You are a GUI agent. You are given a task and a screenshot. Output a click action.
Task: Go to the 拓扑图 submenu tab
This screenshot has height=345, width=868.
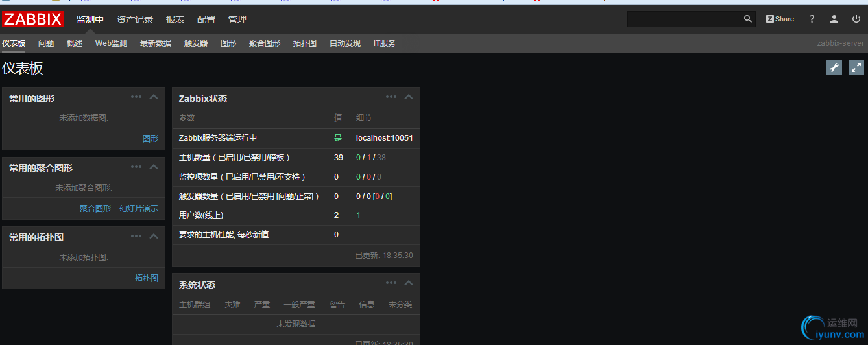(x=305, y=43)
